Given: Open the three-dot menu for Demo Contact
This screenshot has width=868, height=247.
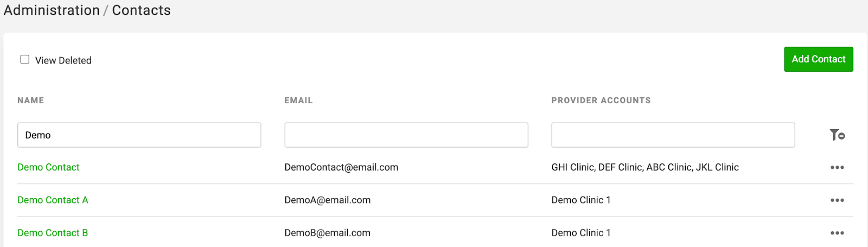Looking at the screenshot, I should click(x=837, y=168).
